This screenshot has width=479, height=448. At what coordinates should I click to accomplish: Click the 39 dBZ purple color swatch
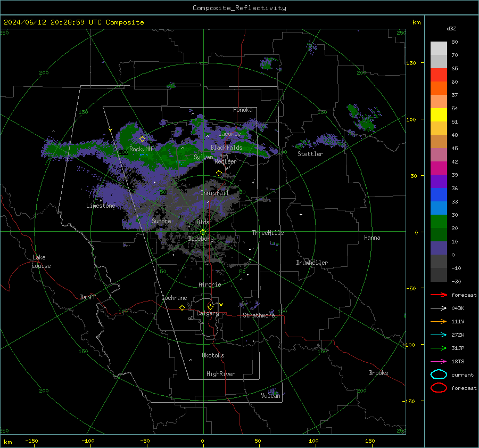pyautogui.click(x=439, y=181)
